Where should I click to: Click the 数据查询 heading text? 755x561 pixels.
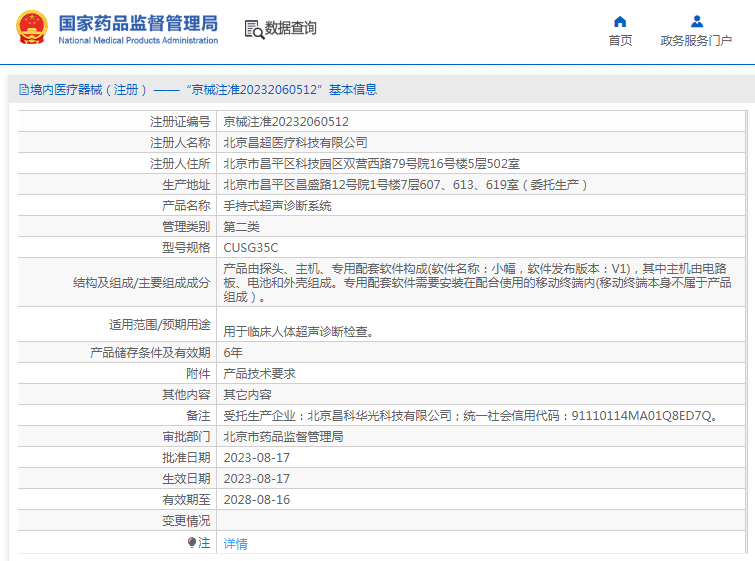291,29
